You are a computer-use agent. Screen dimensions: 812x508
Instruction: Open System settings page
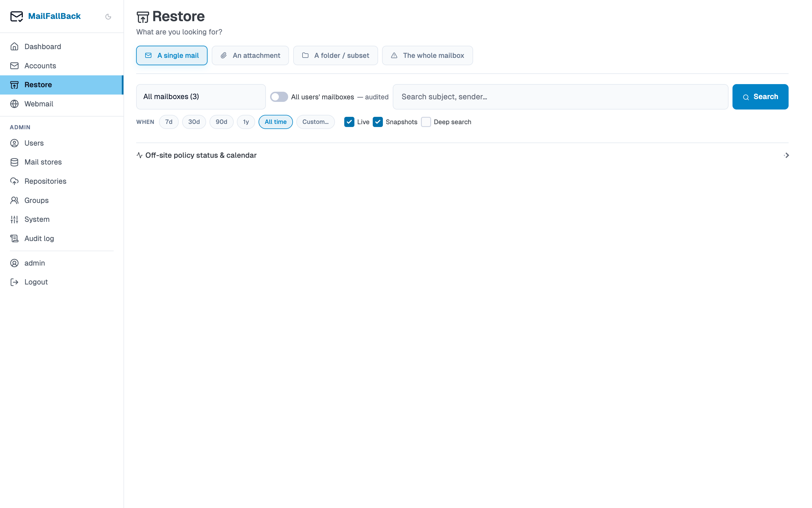tap(62, 219)
